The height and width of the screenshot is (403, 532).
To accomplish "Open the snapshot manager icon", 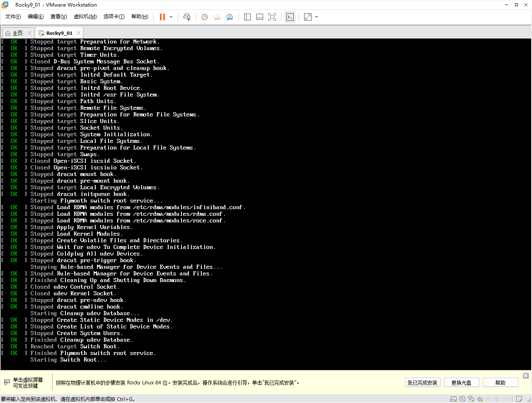I will (x=230, y=17).
